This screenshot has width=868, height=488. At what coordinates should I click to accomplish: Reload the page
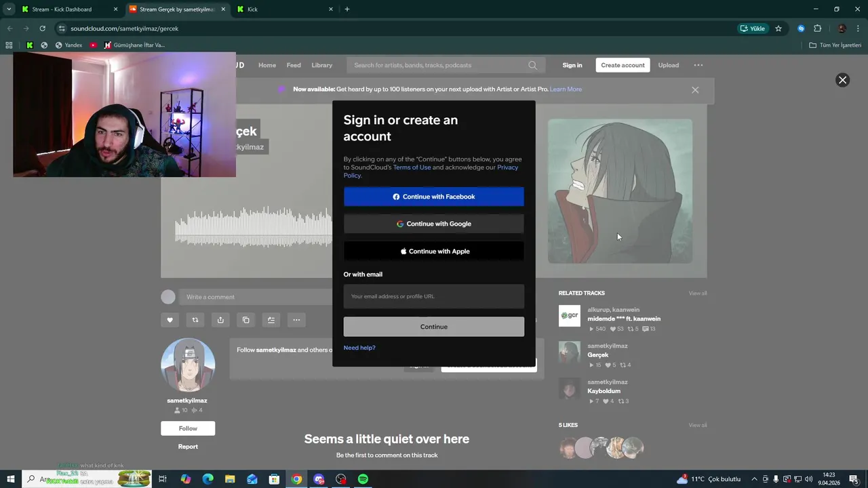coord(42,28)
